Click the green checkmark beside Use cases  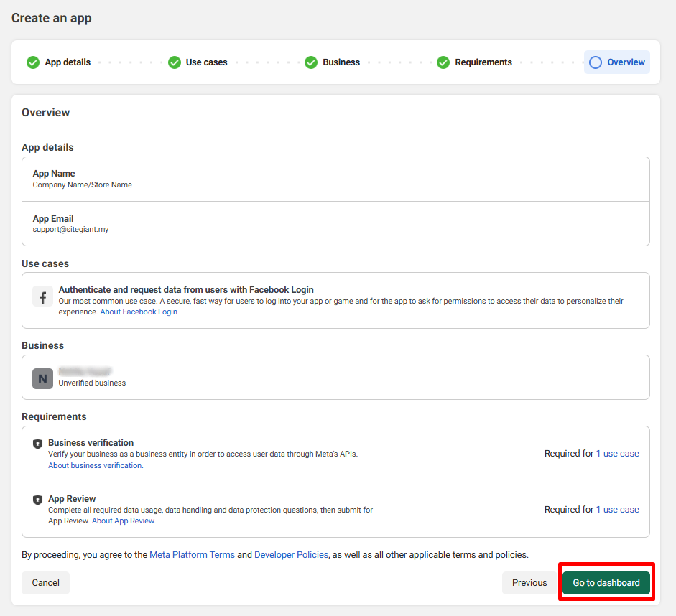pos(174,62)
